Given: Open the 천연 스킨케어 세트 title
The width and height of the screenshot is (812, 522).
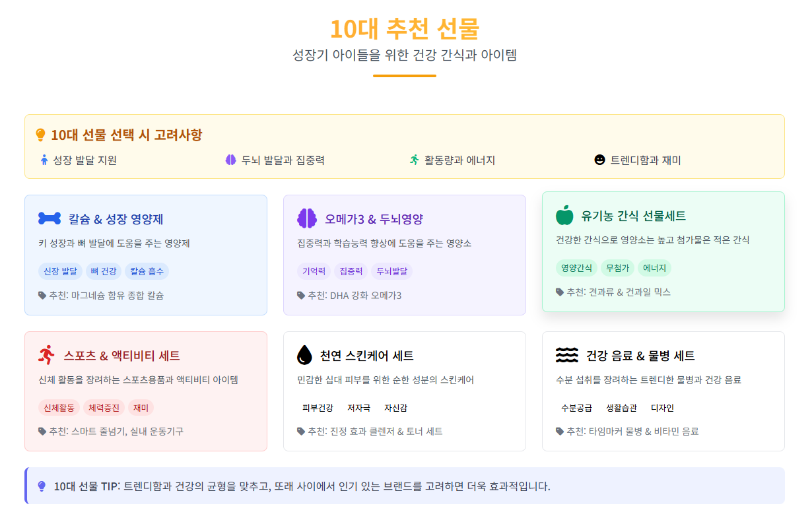Looking at the screenshot, I should tap(367, 356).
